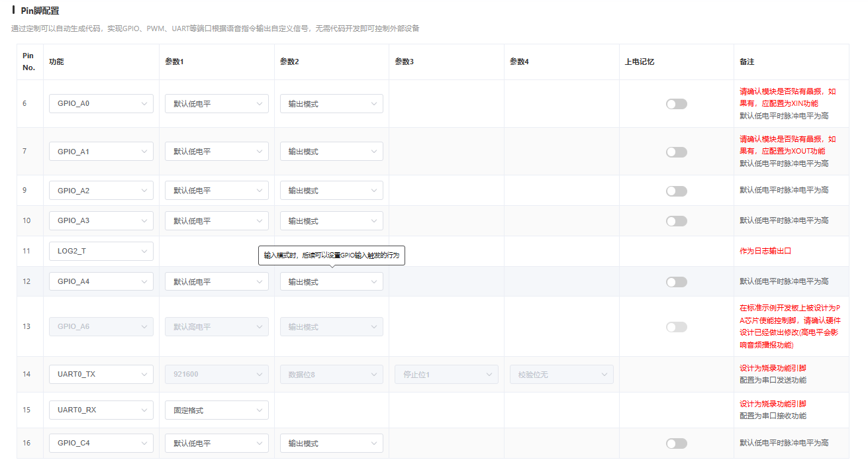Open Pin 16 输出模式 dropdown
The image size is (868, 466).
point(331,443)
